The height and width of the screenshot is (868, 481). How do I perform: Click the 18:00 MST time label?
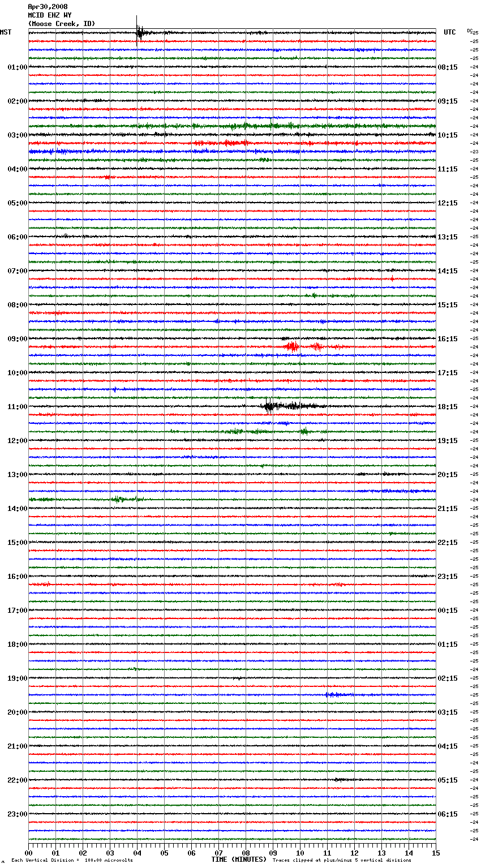pyautogui.click(x=18, y=644)
